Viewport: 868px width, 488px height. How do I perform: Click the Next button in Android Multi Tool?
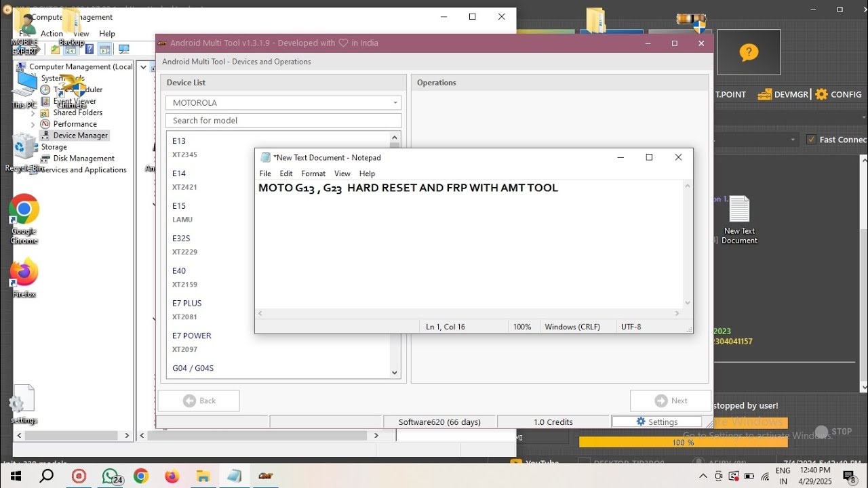(x=671, y=401)
